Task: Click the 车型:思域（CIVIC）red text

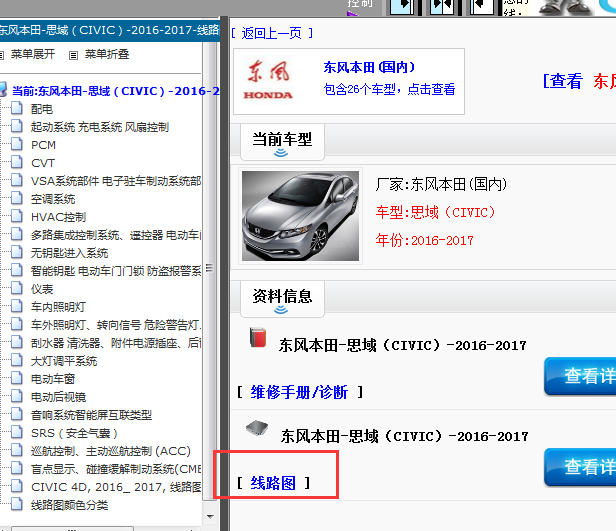Action: point(435,212)
